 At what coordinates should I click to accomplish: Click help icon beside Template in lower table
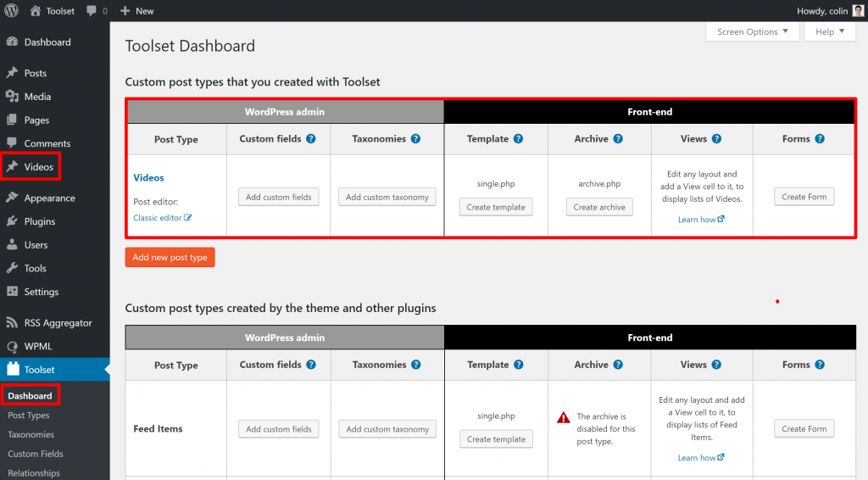(x=519, y=365)
